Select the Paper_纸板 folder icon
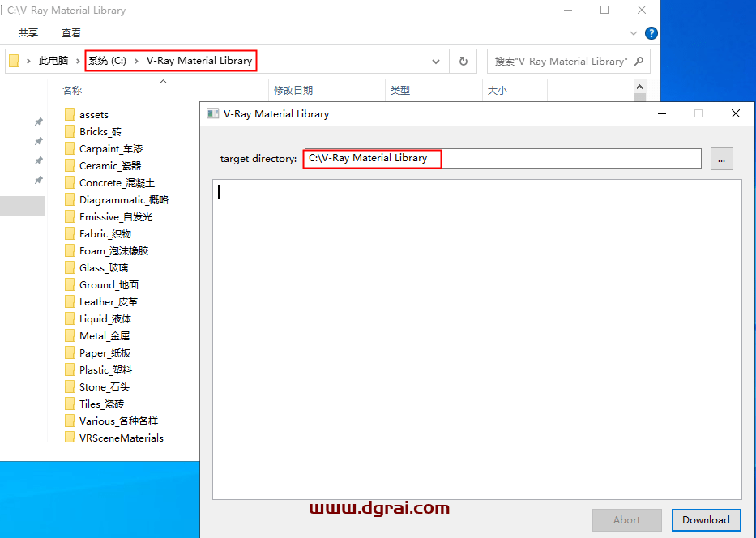756x538 pixels. tap(70, 353)
